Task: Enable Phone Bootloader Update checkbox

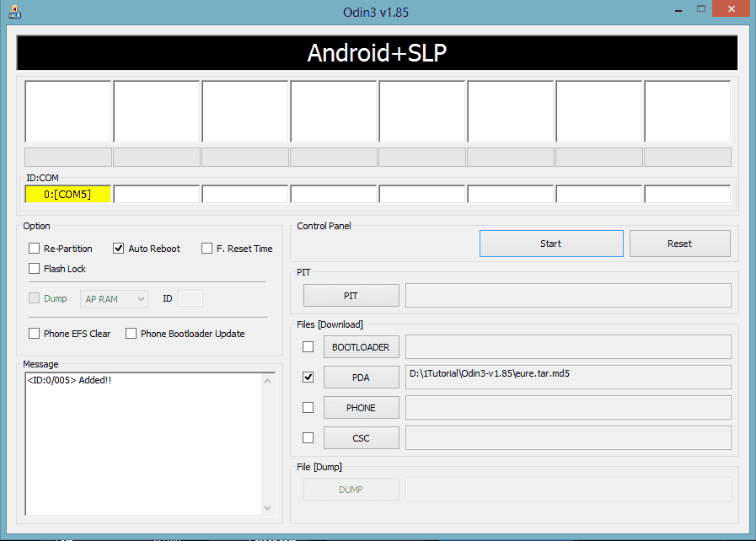Action: [x=131, y=334]
